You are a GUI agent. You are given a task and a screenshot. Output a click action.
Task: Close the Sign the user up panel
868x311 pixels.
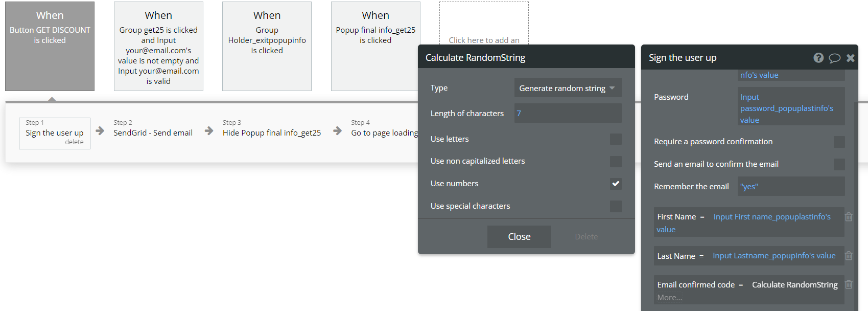point(851,58)
